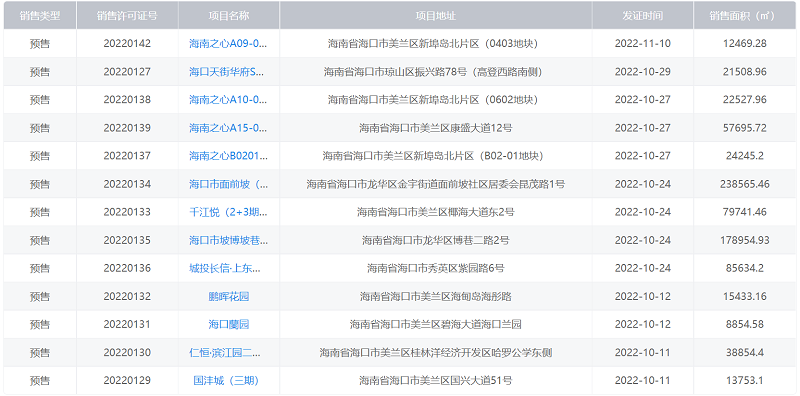The height and width of the screenshot is (396, 800).
Task: Click address 国兴大道51号
Action: tap(436, 380)
